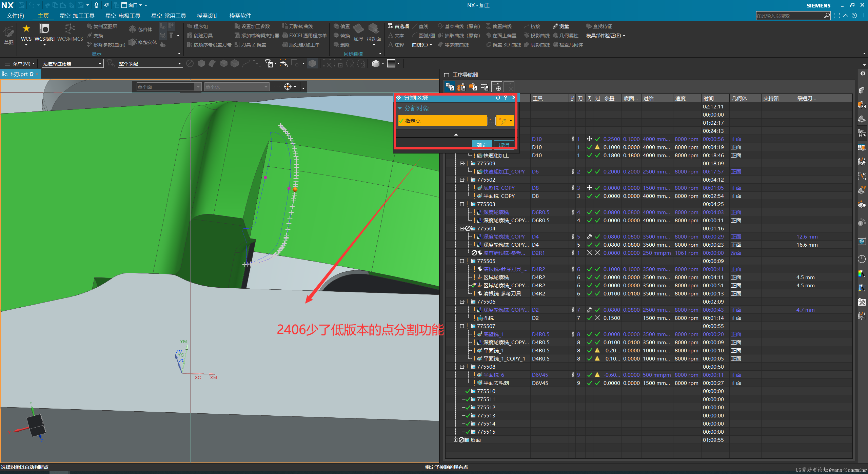
Task: Switch to machining method view in navigator
Action: [485, 87]
